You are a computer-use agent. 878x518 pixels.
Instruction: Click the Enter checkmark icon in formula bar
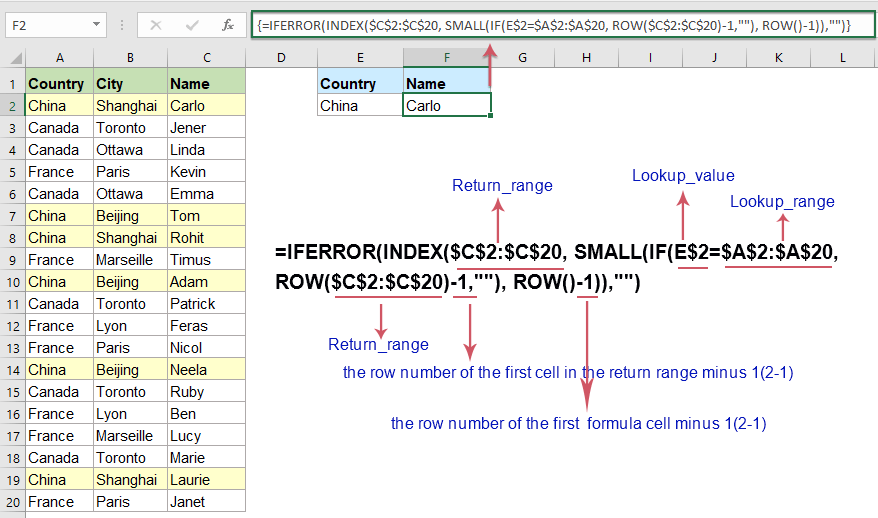tap(192, 25)
